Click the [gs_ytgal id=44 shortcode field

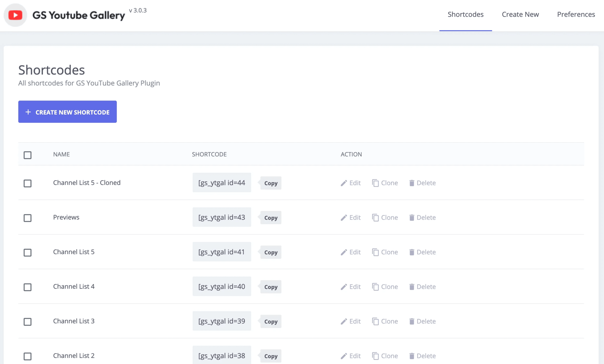point(222,183)
